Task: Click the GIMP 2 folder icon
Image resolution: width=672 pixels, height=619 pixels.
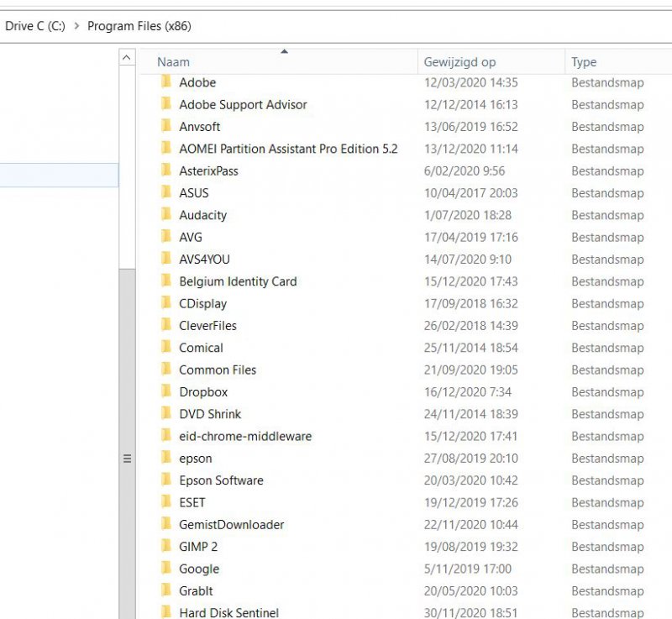Action: pyautogui.click(x=165, y=546)
